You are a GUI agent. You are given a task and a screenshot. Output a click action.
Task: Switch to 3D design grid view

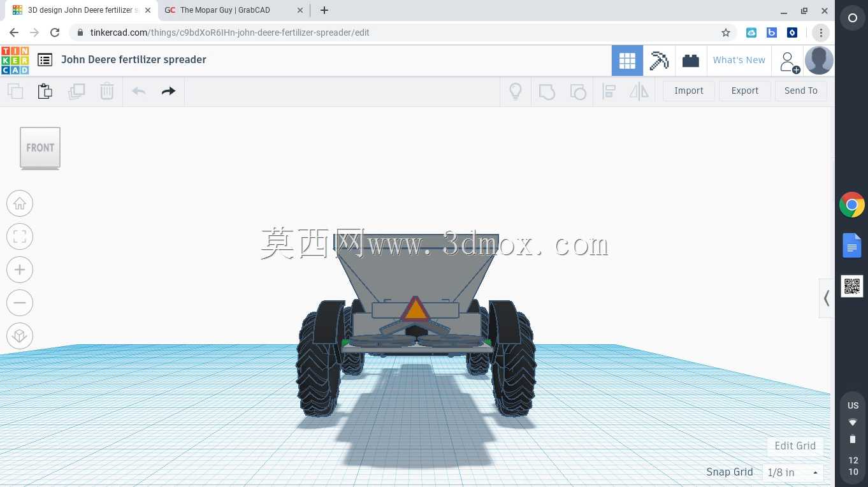click(x=627, y=61)
